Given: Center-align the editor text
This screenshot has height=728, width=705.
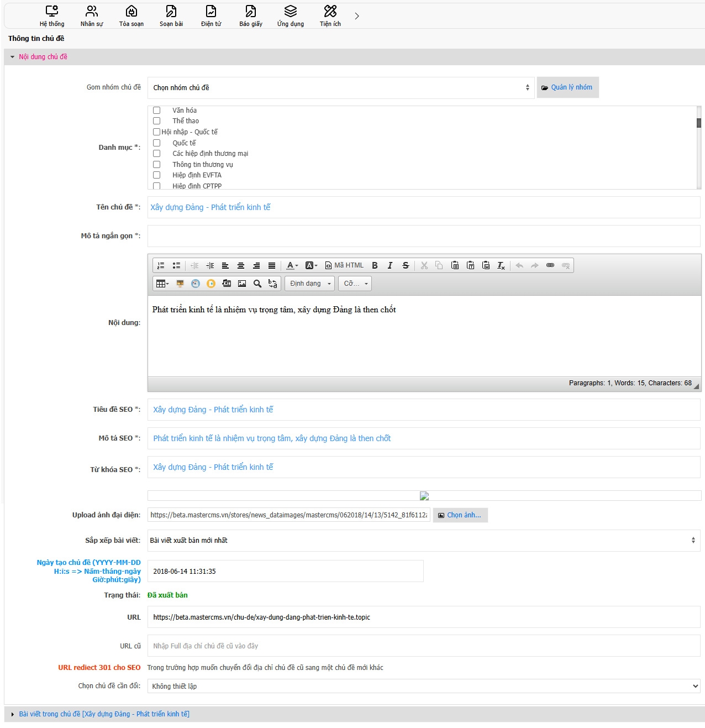Looking at the screenshot, I should point(241,266).
